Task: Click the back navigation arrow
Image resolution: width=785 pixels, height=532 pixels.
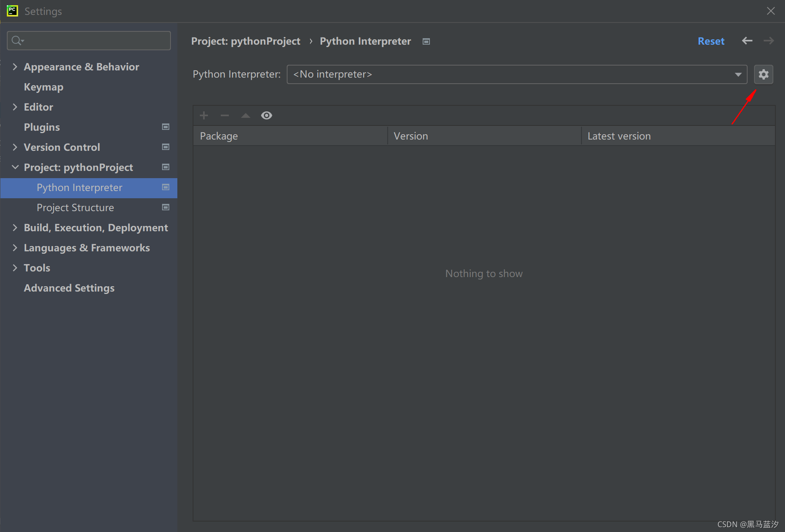Action: click(747, 41)
